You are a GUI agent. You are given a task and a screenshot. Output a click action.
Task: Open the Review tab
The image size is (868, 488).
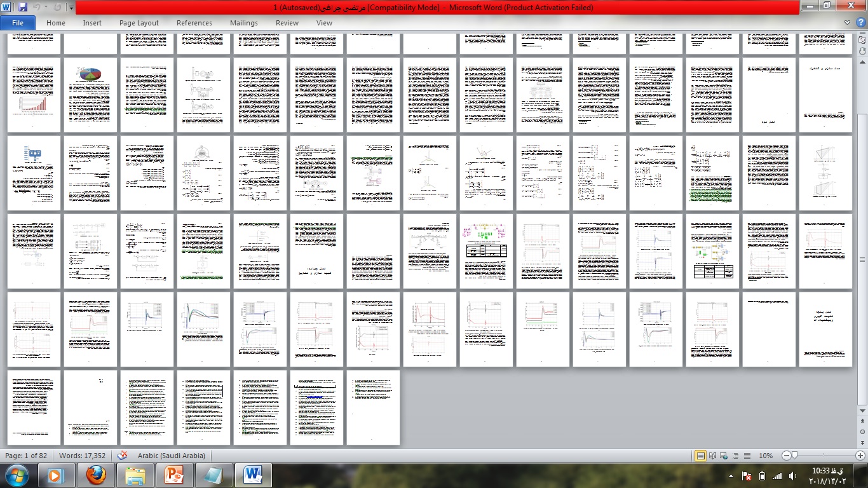coord(287,23)
